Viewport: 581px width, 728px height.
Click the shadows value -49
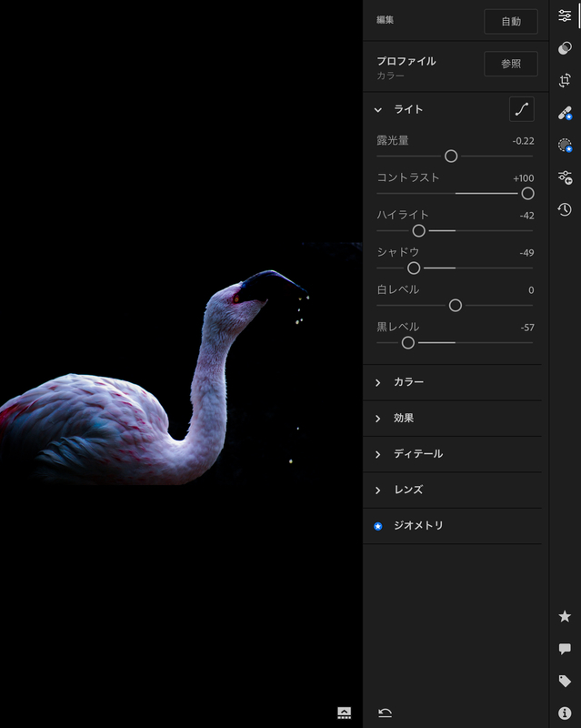click(x=526, y=253)
